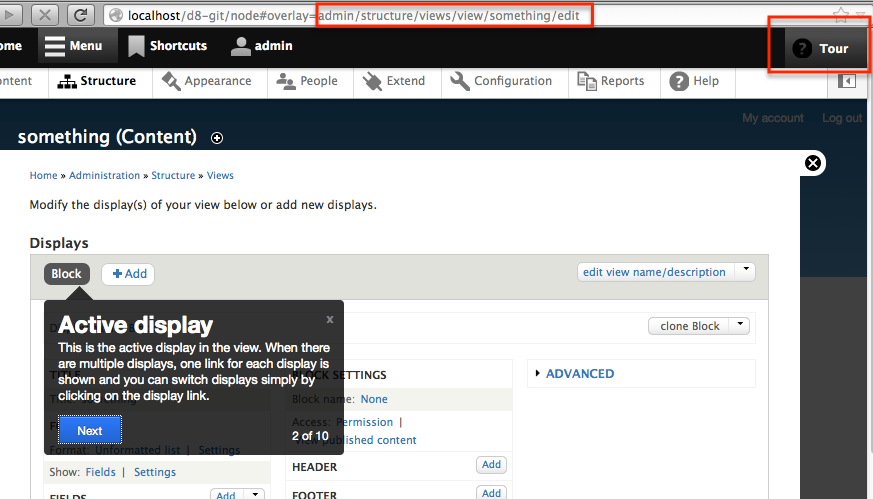Click Log out link
873x499 pixels.
(842, 118)
